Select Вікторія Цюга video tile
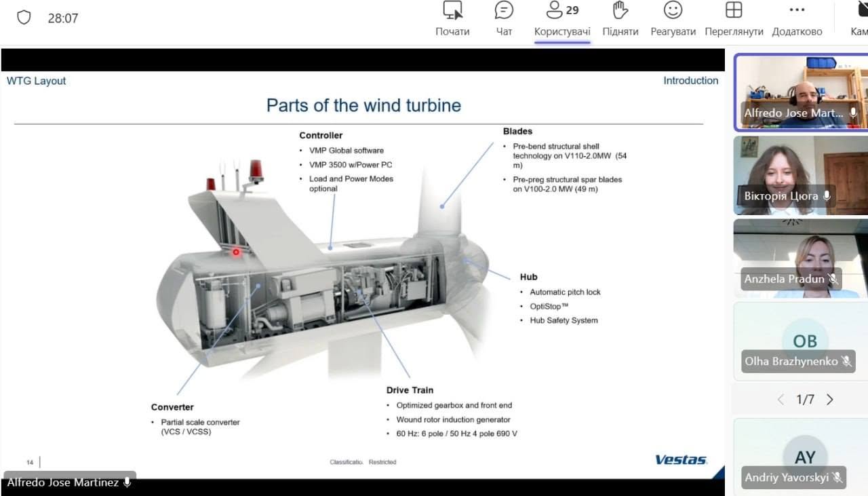The width and height of the screenshot is (868, 496). click(801, 175)
